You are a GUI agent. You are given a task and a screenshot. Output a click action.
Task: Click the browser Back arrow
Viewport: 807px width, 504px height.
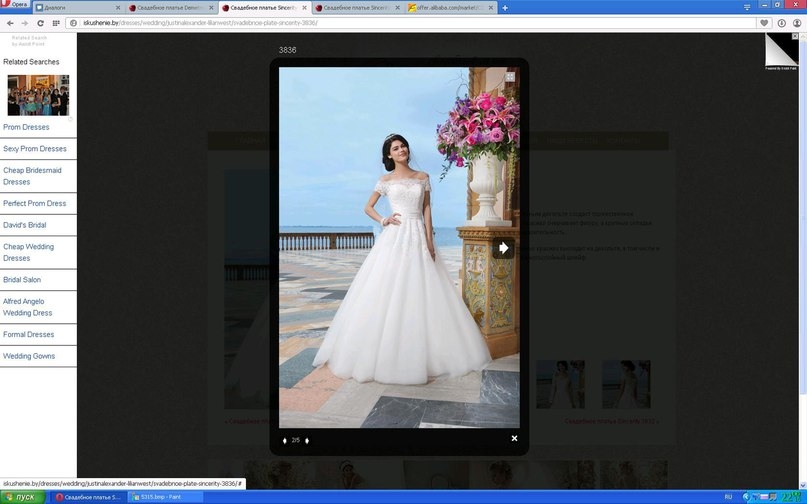tap(10, 22)
